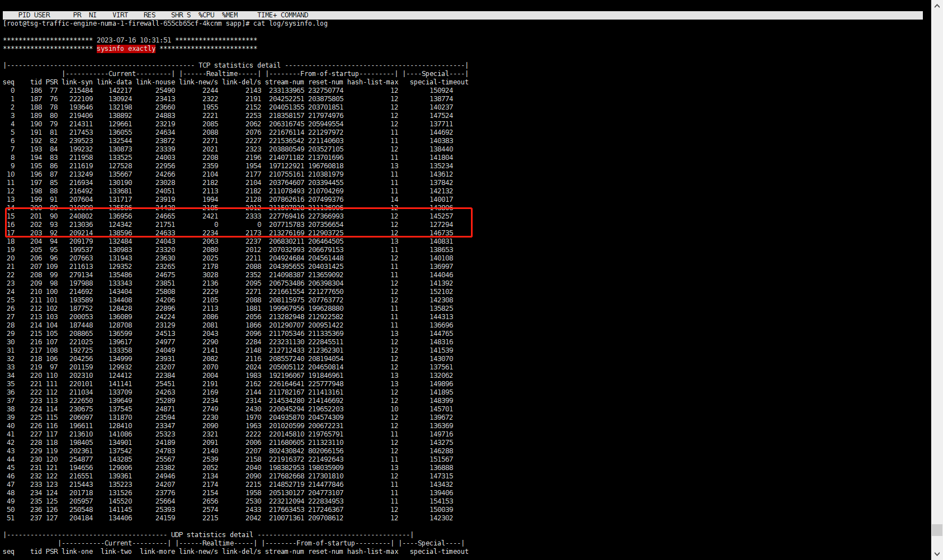The width and height of the screenshot is (943, 560).
Task: Click the shell prompt hostname text
Action: pyautogui.click(x=112, y=23)
